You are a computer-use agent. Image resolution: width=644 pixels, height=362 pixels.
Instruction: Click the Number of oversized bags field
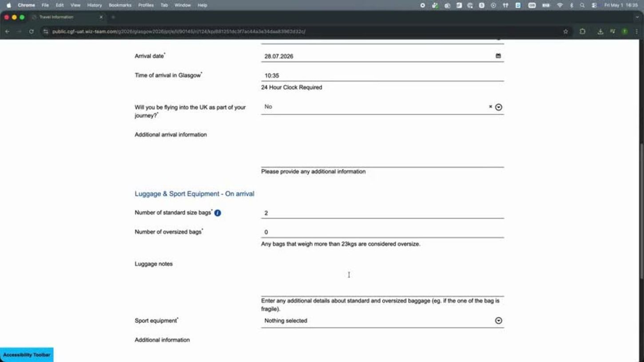point(382,232)
